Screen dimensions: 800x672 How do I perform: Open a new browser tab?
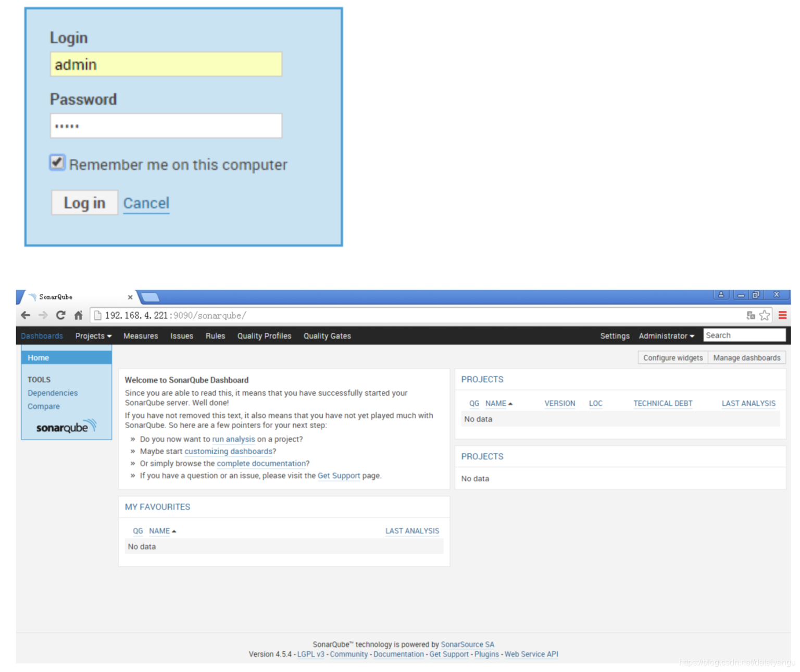(x=150, y=297)
